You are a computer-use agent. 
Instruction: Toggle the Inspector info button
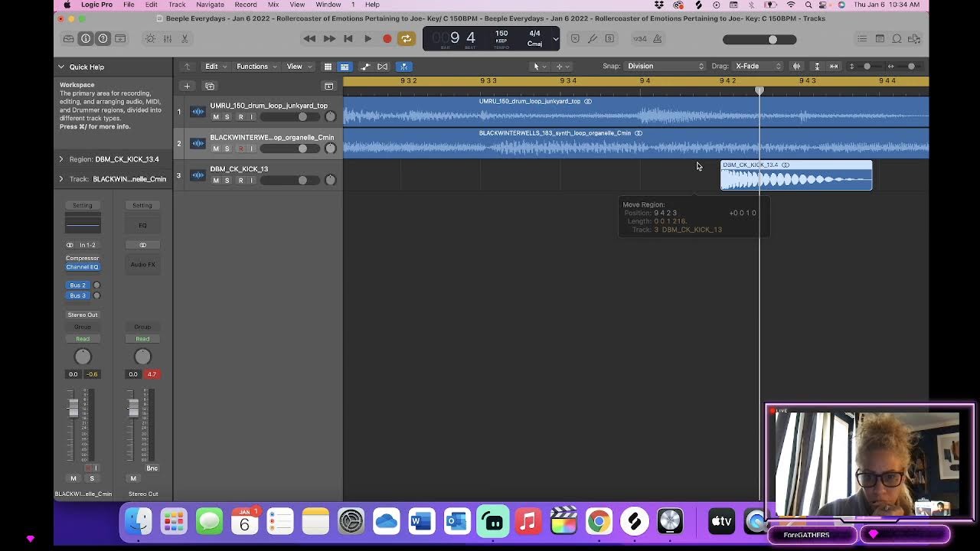pos(86,38)
